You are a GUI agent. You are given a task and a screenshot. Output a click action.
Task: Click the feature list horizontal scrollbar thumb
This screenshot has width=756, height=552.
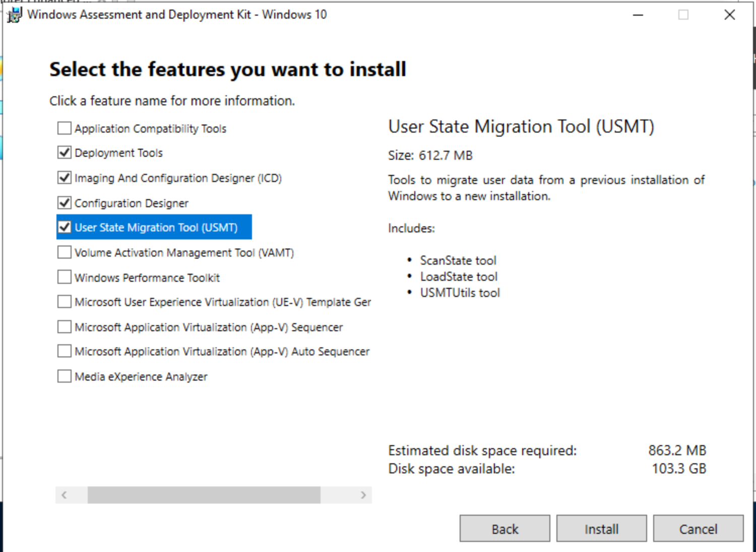point(204,495)
